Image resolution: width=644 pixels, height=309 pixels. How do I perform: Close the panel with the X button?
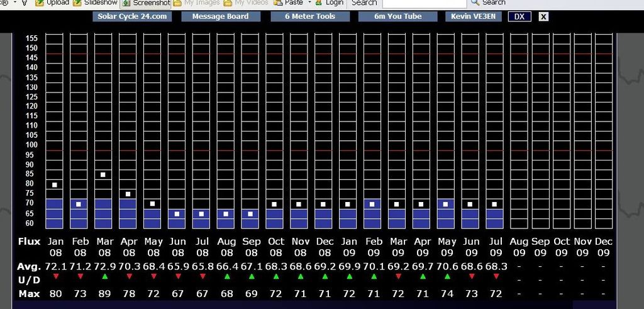point(543,17)
